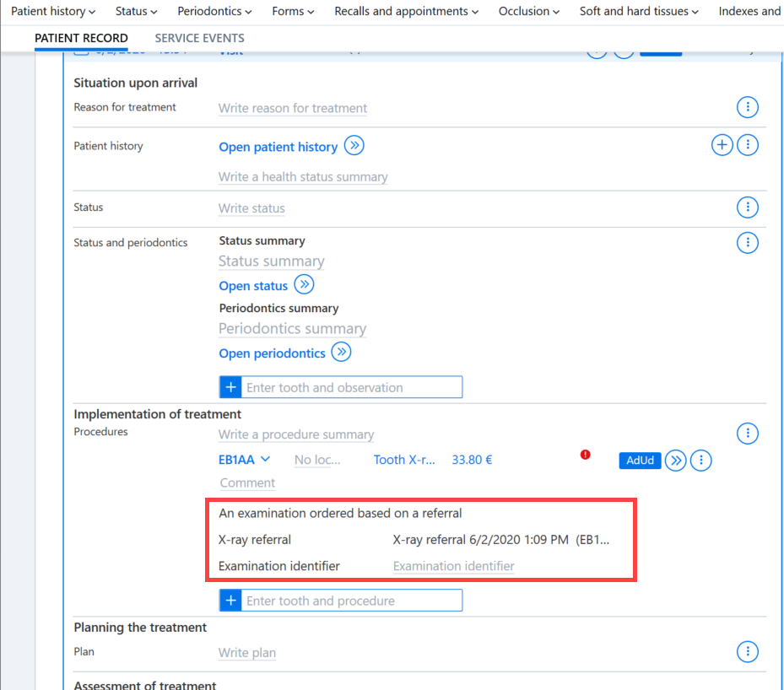Open options menu for Reason for treatment
The image size is (784, 690).
[x=748, y=107]
